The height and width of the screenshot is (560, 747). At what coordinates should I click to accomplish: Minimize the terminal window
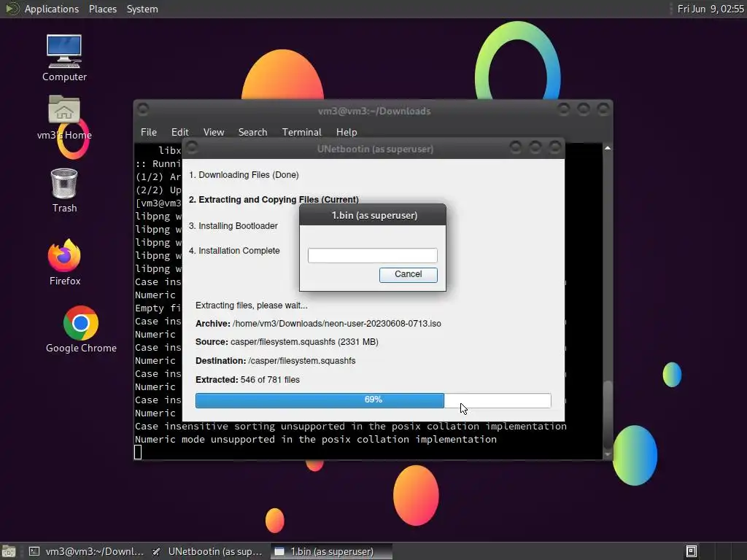pos(564,109)
